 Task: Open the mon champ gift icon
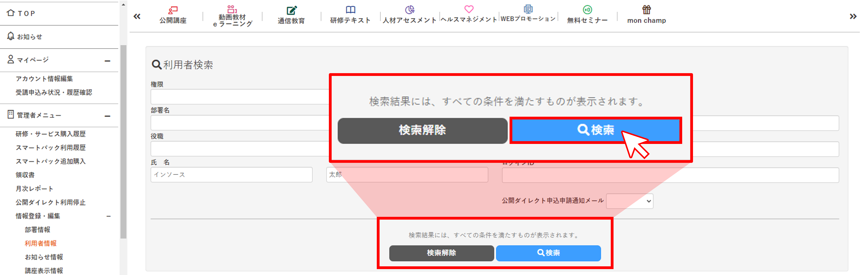tap(646, 9)
